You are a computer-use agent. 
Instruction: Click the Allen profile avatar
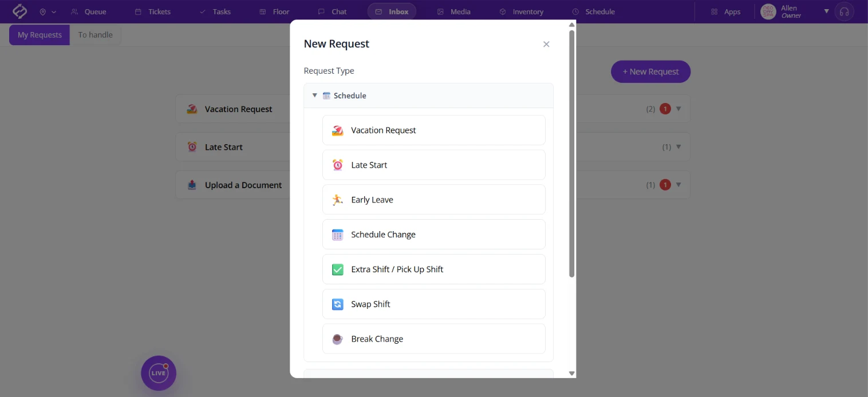point(768,11)
